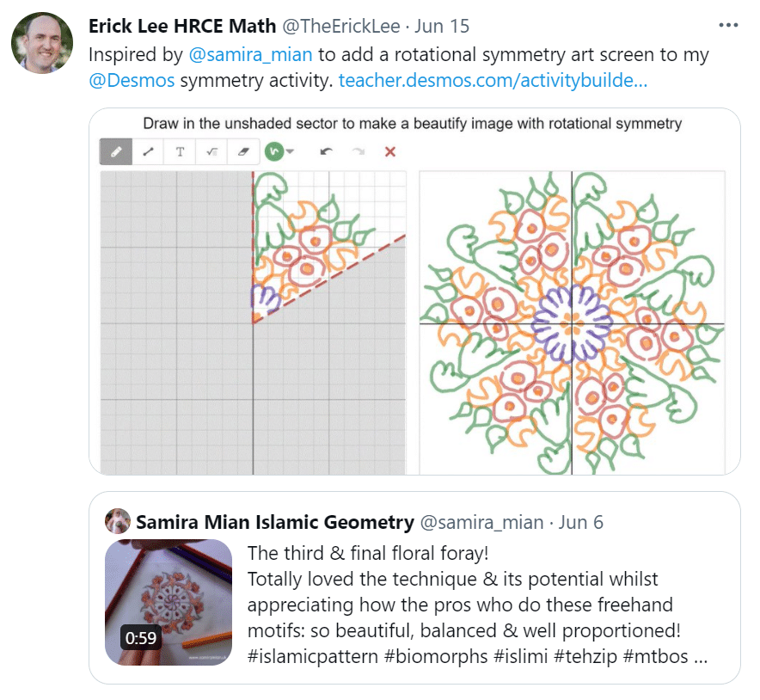This screenshot has width=760, height=700.
Task: Open Samira Mian Islamic Geometry's quoted tweet
Action: tap(415, 587)
